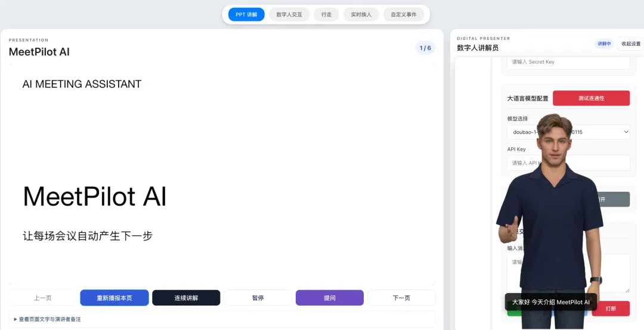Click the 数字人讲解员 heading
Image resolution: width=644 pixels, height=330 pixels.
[x=478, y=48]
